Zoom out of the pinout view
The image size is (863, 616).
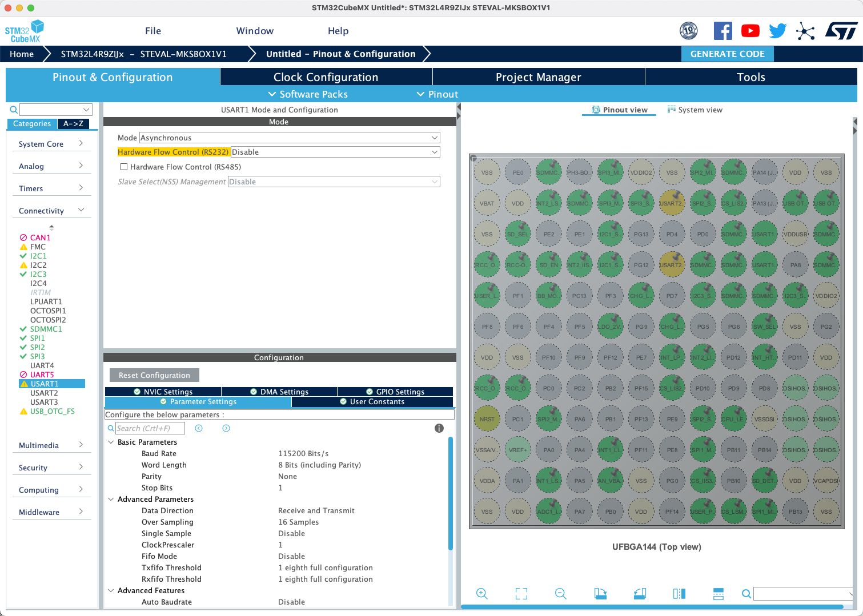561,594
